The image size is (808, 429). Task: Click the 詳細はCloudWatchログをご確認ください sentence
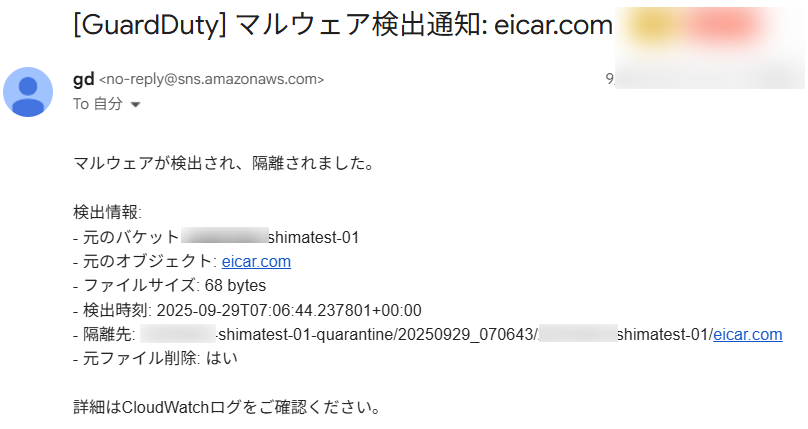[227, 407]
